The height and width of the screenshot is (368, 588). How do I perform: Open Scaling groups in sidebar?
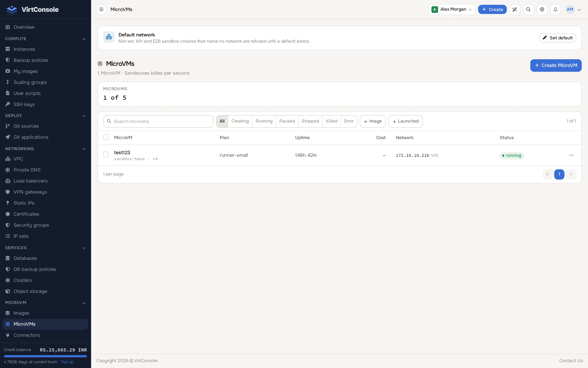point(45,82)
